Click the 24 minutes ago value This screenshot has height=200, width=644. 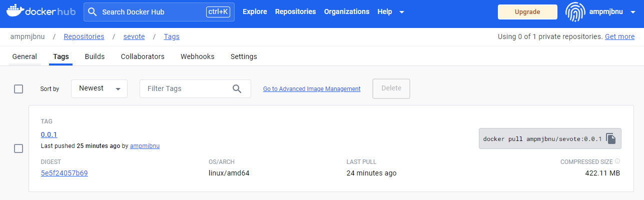(371, 173)
